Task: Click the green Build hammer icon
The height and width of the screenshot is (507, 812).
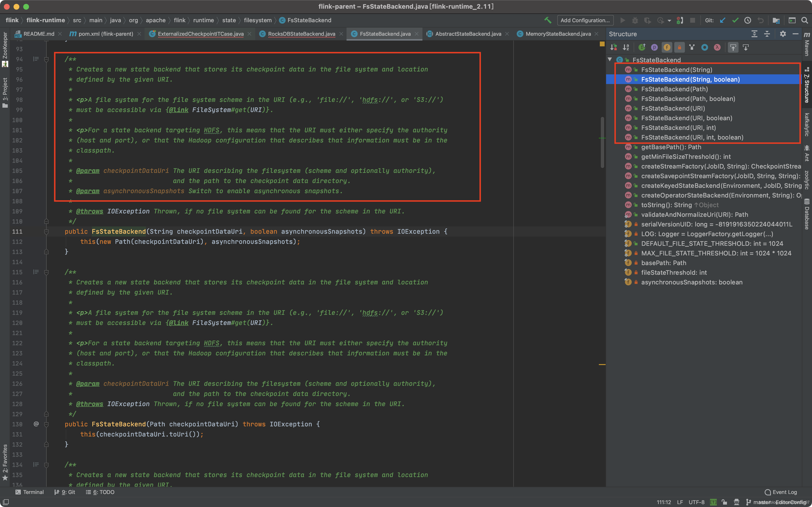Action: click(x=548, y=20)
